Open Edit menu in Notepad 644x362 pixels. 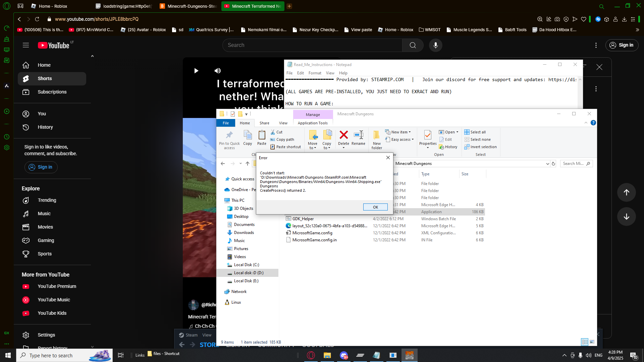pos(301,73)
